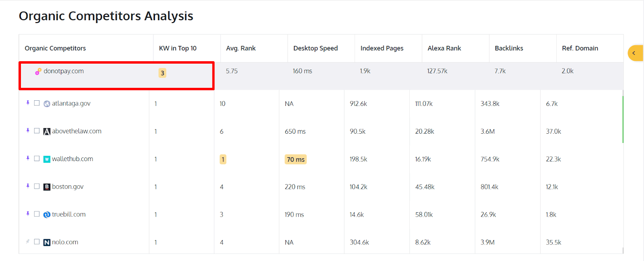Click the wallethub.com favicon
Screen dimensions: 644x261
click(47, 159)
